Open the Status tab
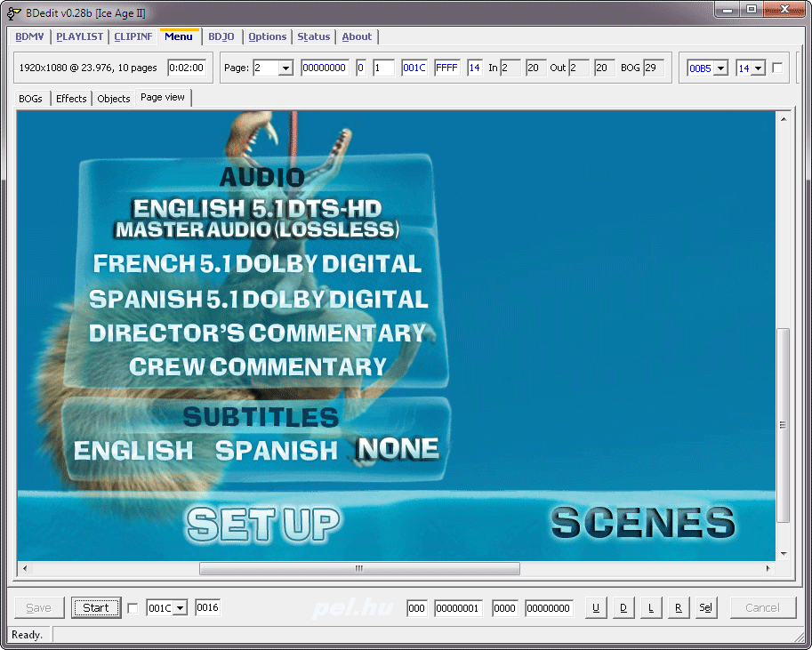Screen dimensions: 812x650 click(313, 36)
